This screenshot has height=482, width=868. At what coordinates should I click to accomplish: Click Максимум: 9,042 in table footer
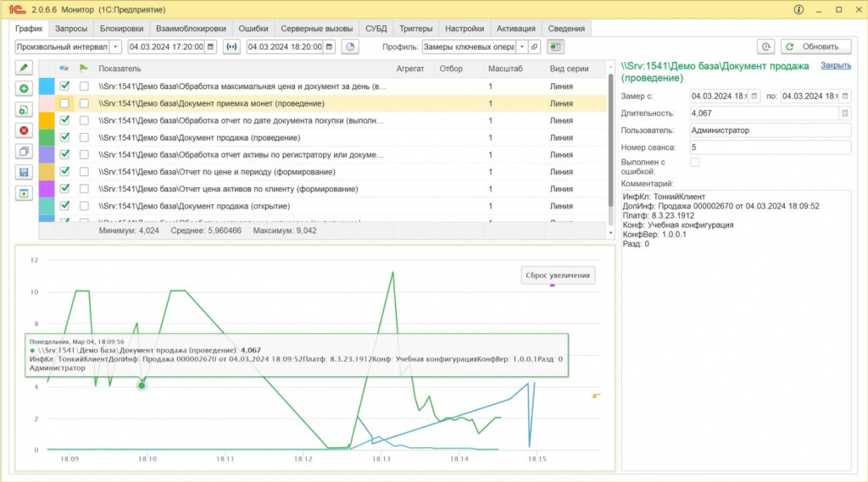285,230
